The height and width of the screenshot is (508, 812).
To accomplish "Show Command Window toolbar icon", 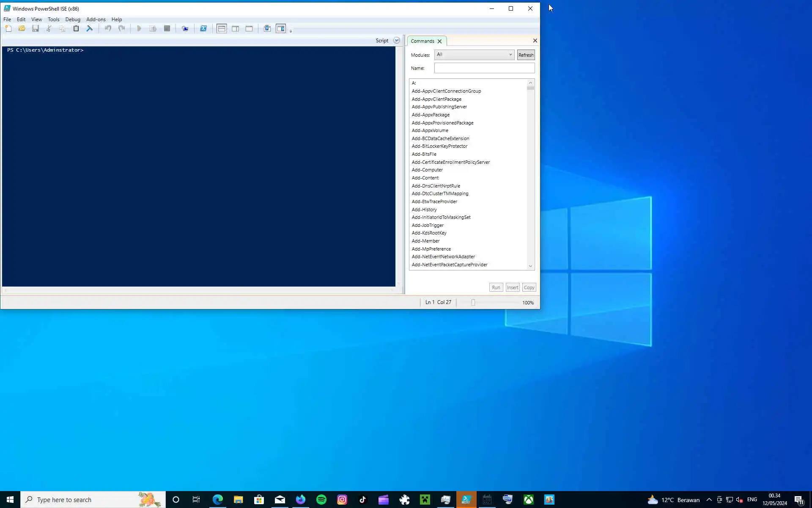I will point(267,28).
